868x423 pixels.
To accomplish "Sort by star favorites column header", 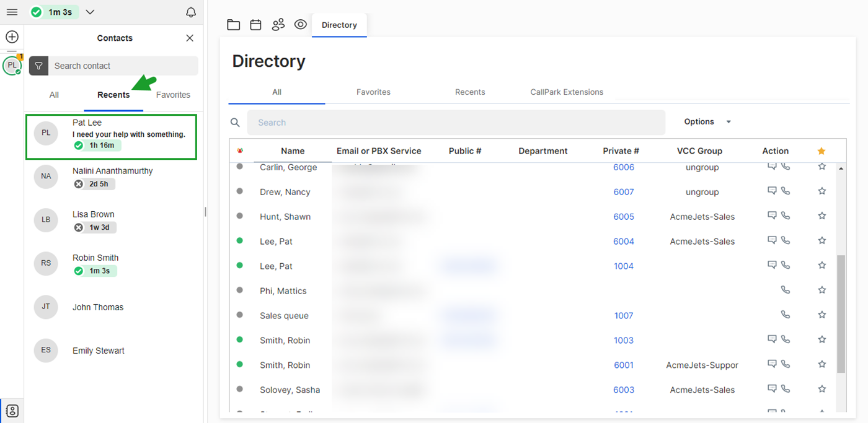I will coord(821,151).
